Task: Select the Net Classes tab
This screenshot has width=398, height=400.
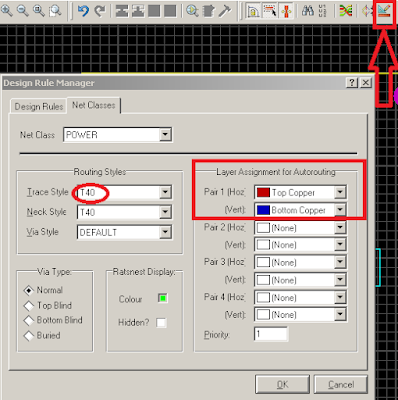Action: point(94,105)
